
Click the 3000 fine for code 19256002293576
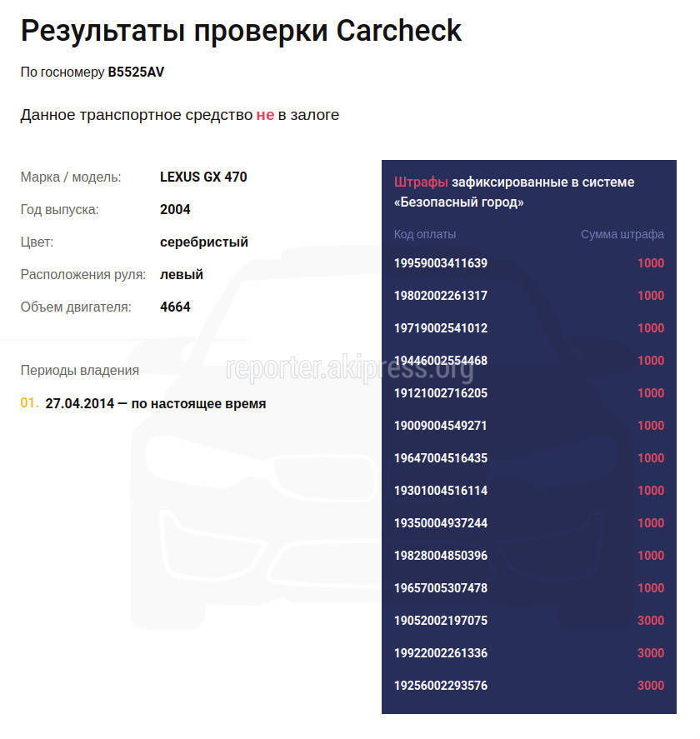651,686
